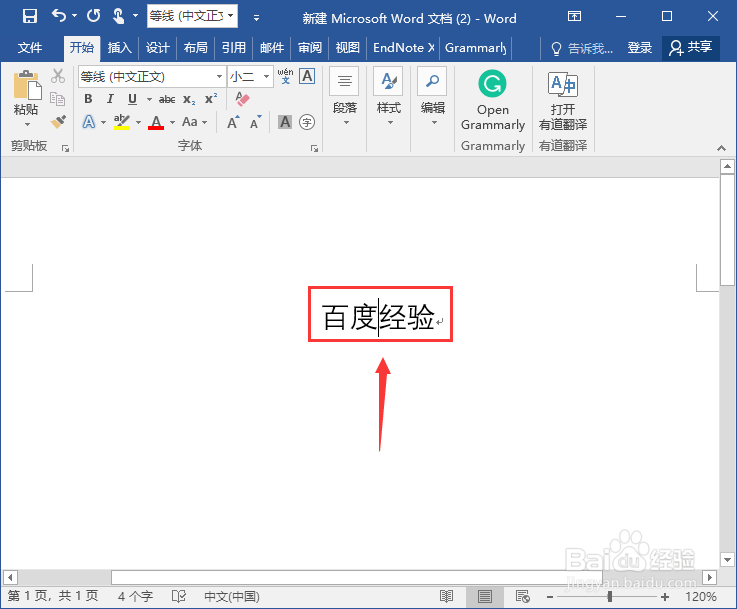Switch to the 审阅 tab
The width and height of the screenshot is (737, 609).
coord(310,48)
